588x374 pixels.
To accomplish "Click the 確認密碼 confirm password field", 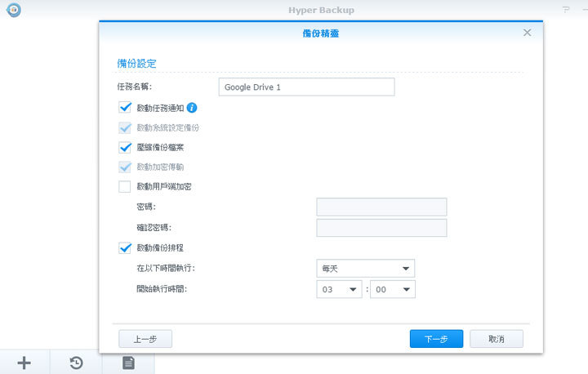I will coord(381,228).
